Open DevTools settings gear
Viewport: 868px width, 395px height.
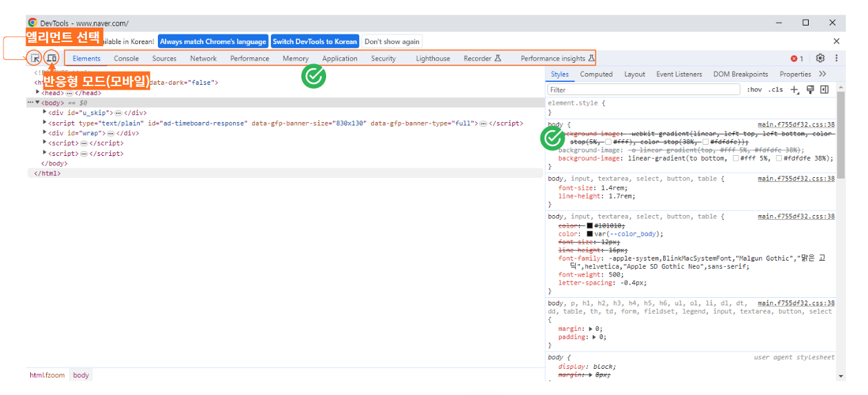[x=820, y=59]
